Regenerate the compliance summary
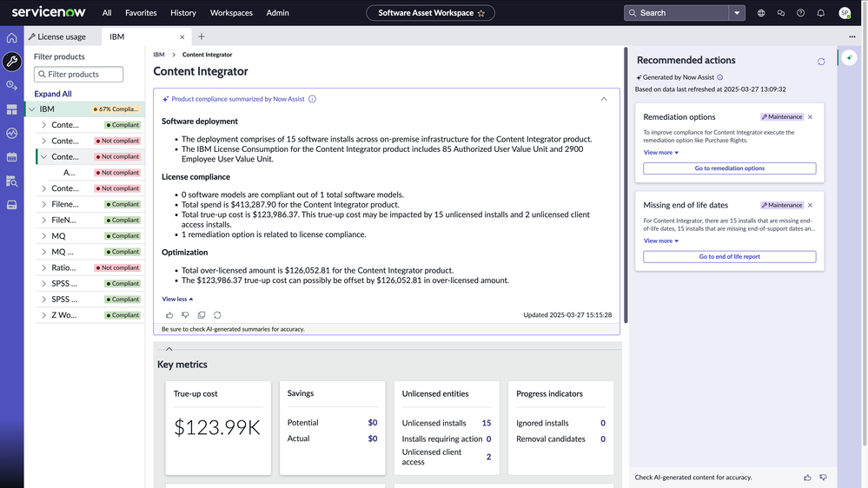Viewport: 868px width, 488px height. click(217, 315)
